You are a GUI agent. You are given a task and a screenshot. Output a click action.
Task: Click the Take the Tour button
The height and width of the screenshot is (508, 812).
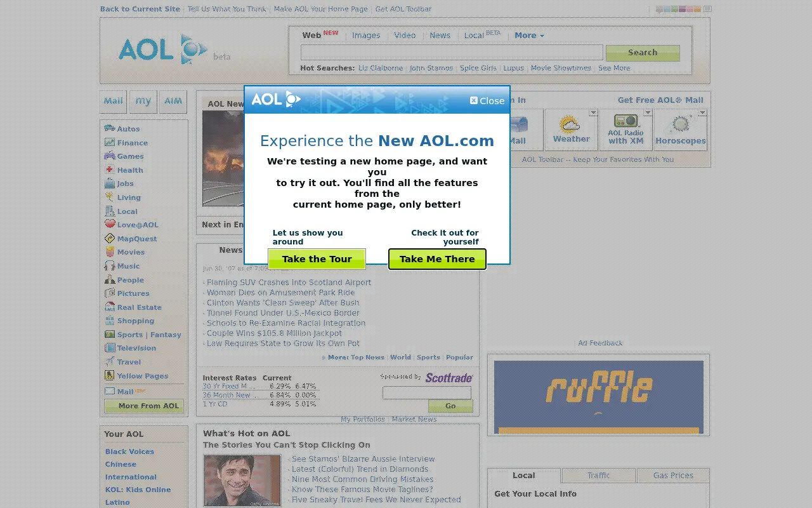pyautogui.click(x=317, y=259)
